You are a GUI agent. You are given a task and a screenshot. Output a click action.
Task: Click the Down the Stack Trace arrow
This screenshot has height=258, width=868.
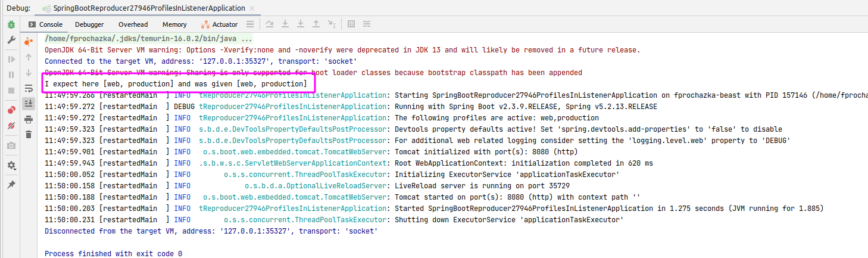click(x=28, y=73)
